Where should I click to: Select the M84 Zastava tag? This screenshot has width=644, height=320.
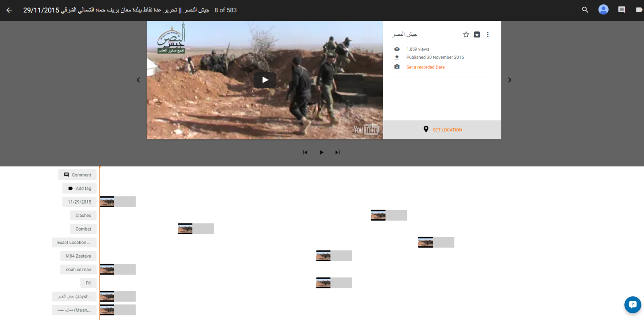(78, 256)
